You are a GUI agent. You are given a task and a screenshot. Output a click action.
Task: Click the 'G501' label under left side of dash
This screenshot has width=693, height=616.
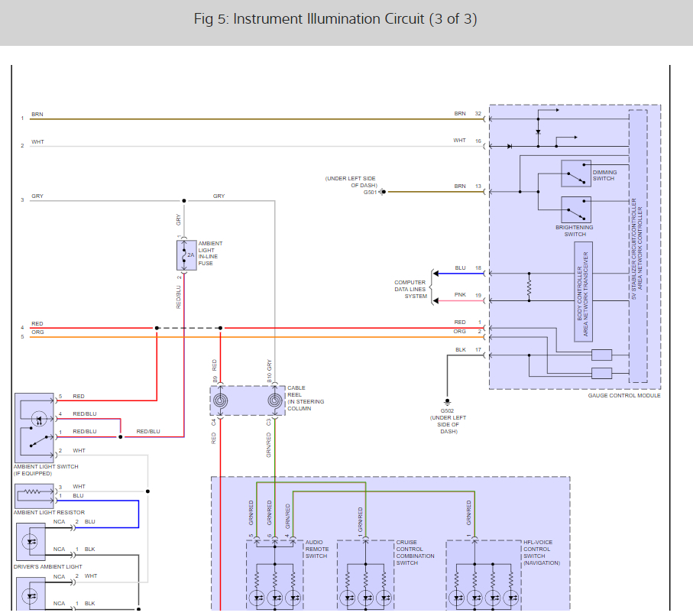pyautogui.click(x=370, y=193)
